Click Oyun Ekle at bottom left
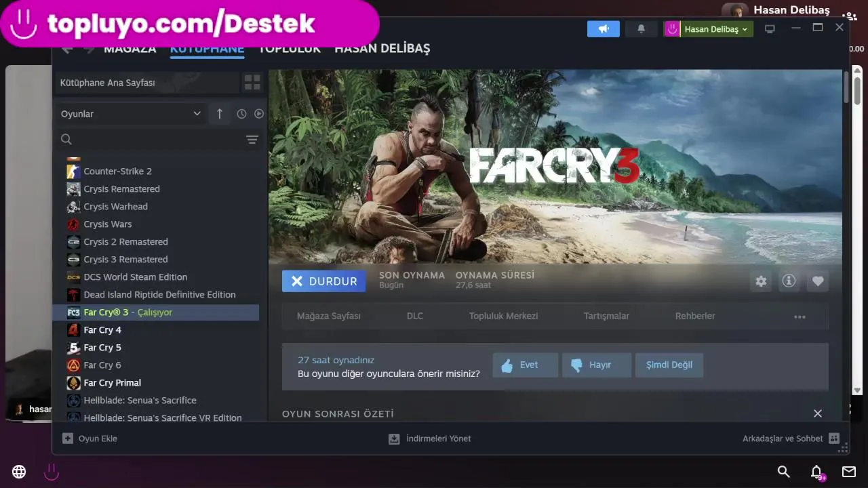The height and width of the screenshot is (488, 868). (x=90, y=439)
